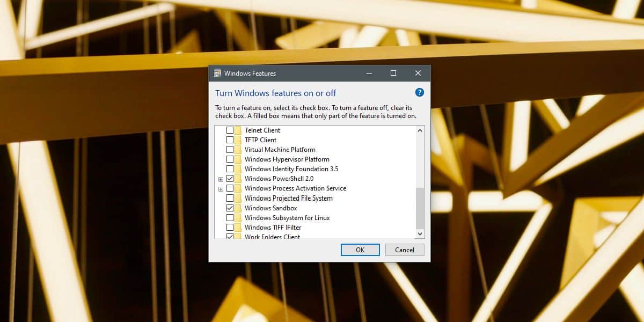The height and width of the screenshot is (322, 644).
Task: Select the 'Work Folders Client' label
Action: [273, 236]
